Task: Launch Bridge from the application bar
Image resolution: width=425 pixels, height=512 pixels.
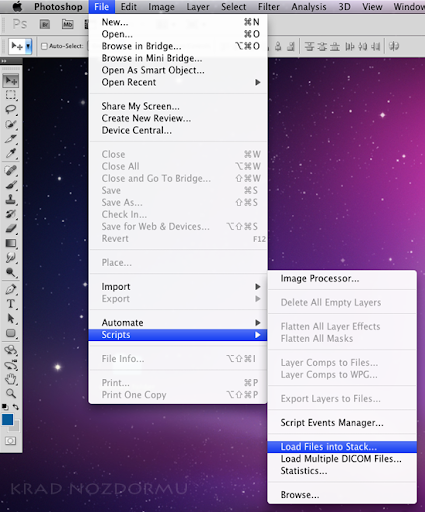Action: tap(45, 24)
